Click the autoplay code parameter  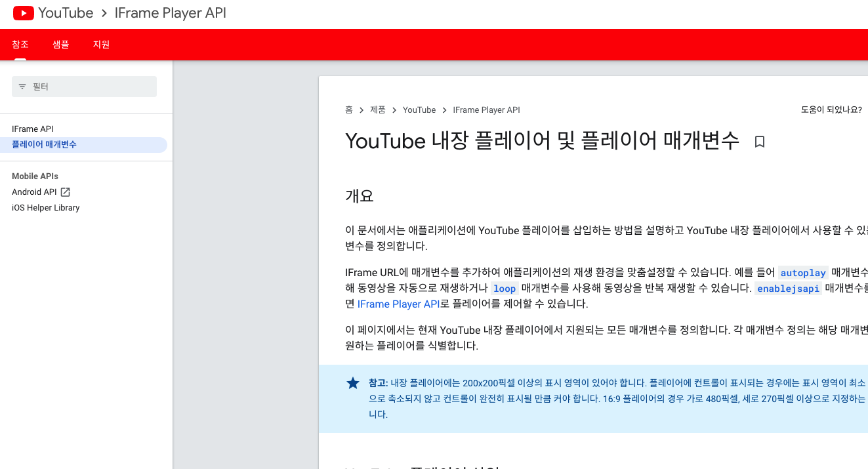click(803, 273)
